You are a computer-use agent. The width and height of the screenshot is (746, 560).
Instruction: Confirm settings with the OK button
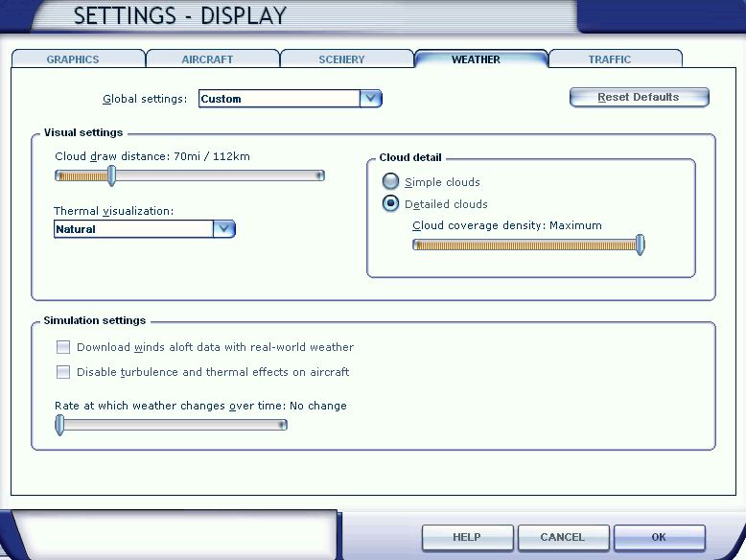tap(660, 537)
